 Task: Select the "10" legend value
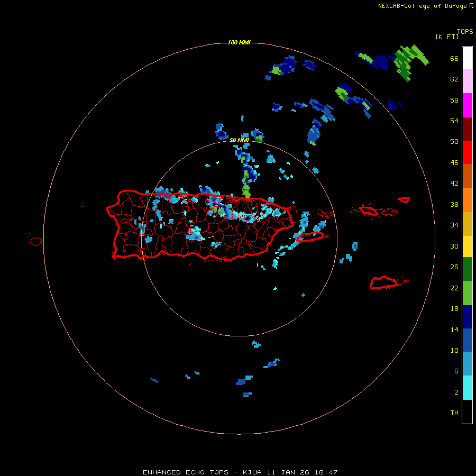pos(454,350)
